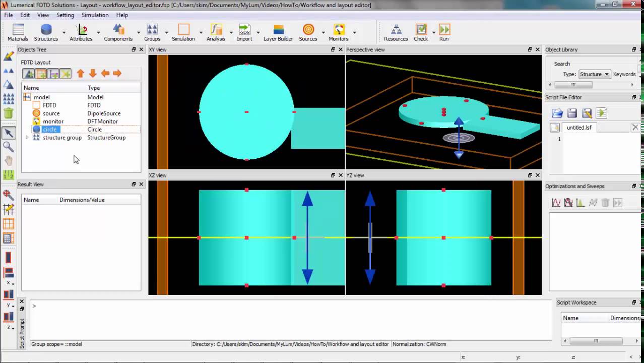This screenshot has height=363, width=644.
Task: Click the mesh grid view icon
Action: (9, 224)
